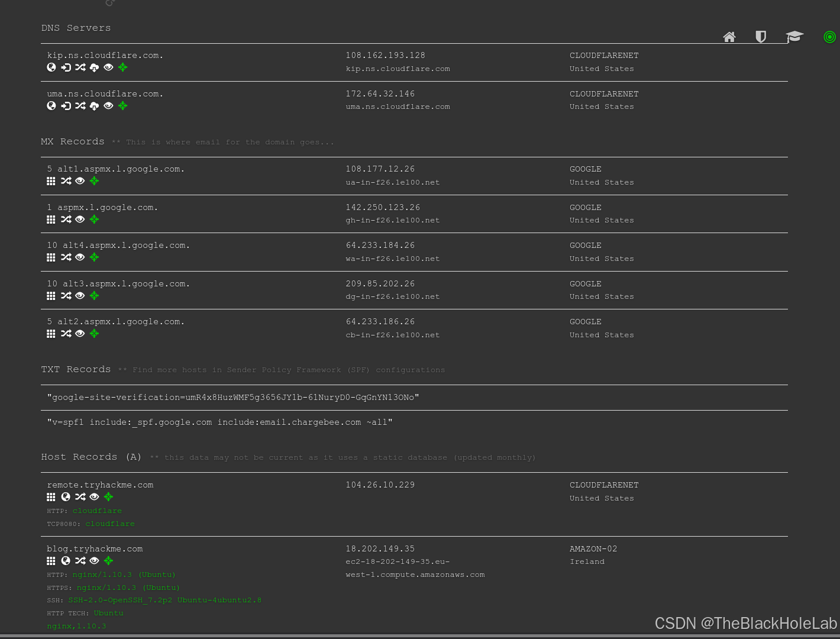Click grid icon under alt4.aspmx.l.google.com
This screenshot has width=840, height=639.
pyautogui.click(x=51, y=257)
